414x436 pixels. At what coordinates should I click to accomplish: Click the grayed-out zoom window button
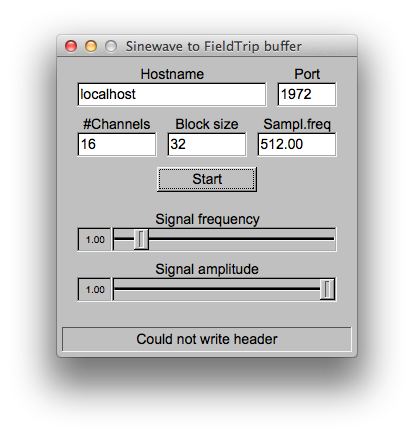point(111,46)
